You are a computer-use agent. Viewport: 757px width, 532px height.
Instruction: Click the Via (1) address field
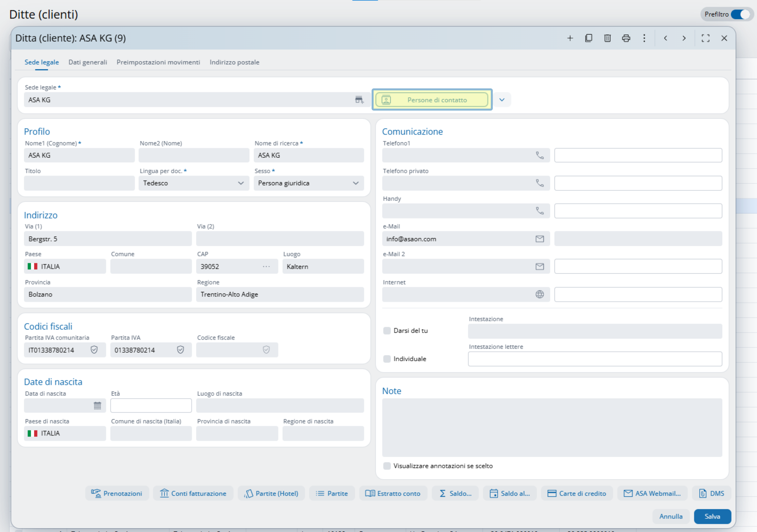[107, 239]
